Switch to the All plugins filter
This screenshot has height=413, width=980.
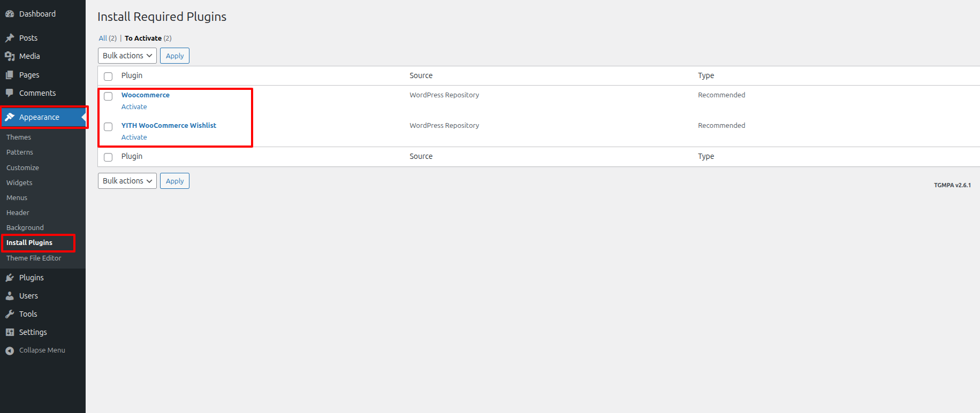pyautogui.click(x=103, y=39)
